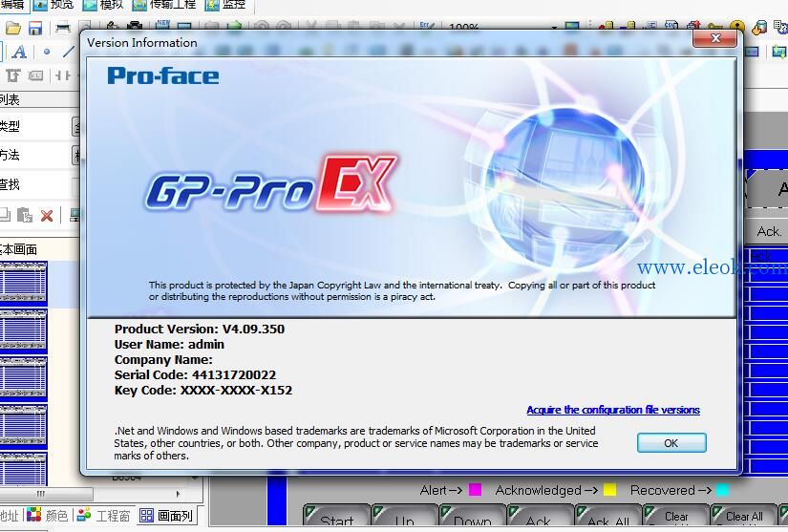Screen dimensions: 788x532
Task: Click the uppercase T text alignment icon
Action: click(13, 75)
